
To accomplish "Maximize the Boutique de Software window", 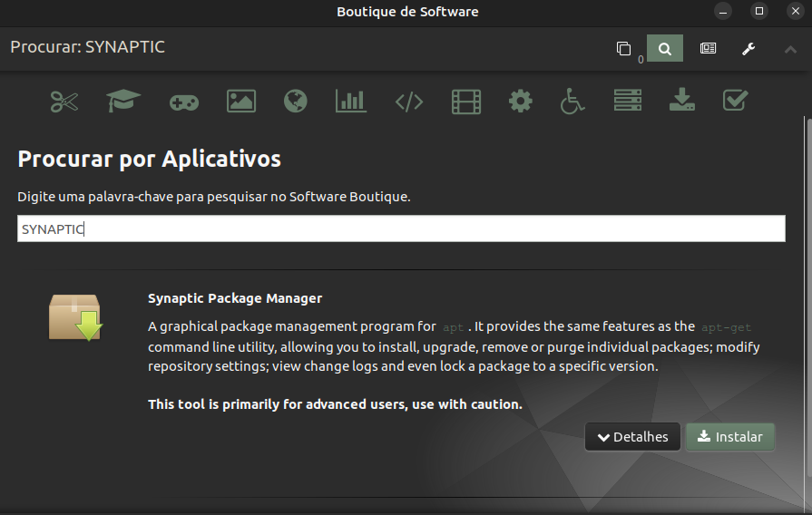I will (x=759, y=12).
